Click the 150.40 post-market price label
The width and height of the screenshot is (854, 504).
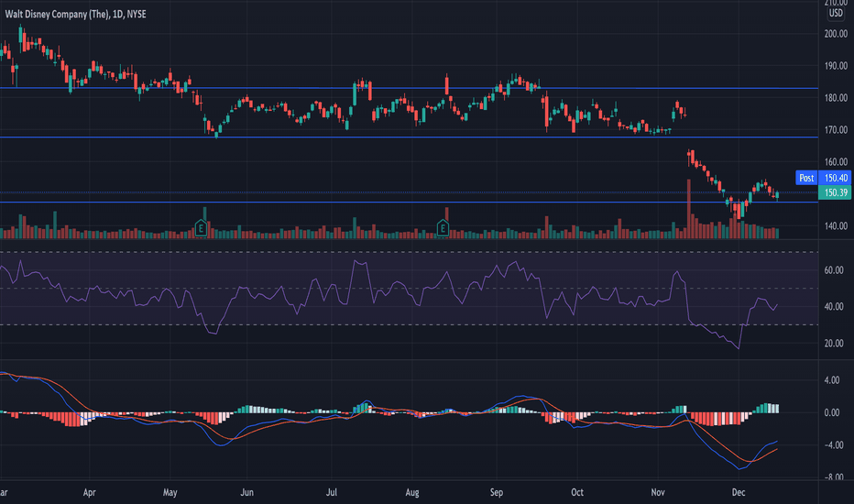(x=836, y=178)
